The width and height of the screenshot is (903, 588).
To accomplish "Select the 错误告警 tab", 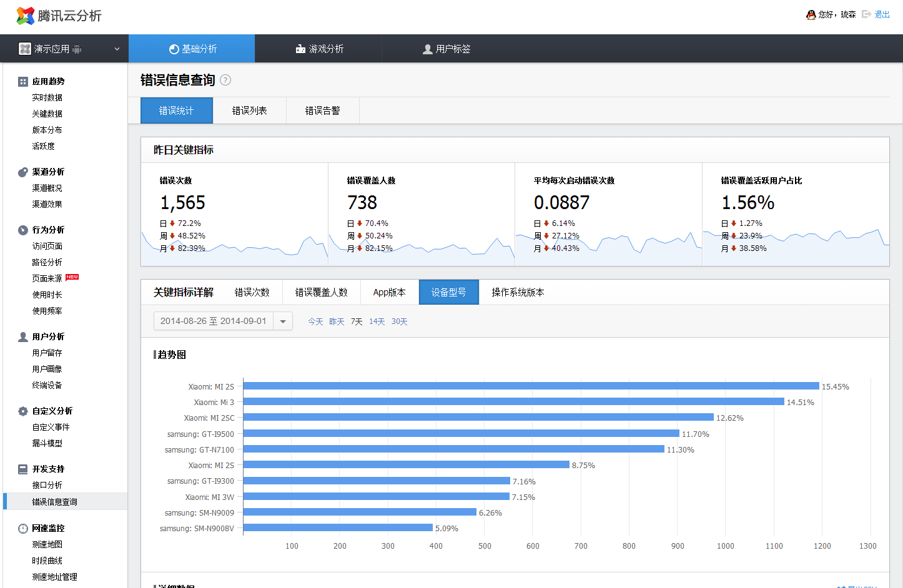I will tap(323, 110).
